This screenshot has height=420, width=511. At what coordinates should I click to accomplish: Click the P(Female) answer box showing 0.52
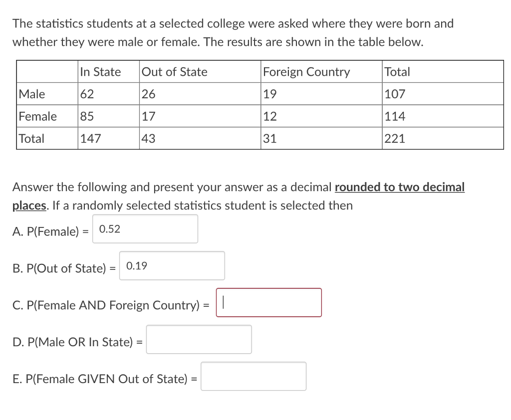click(145, 228)
